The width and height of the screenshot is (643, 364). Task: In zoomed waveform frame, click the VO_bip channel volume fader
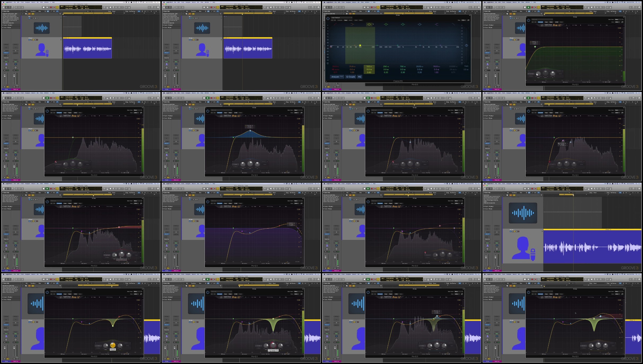point(486,257)
